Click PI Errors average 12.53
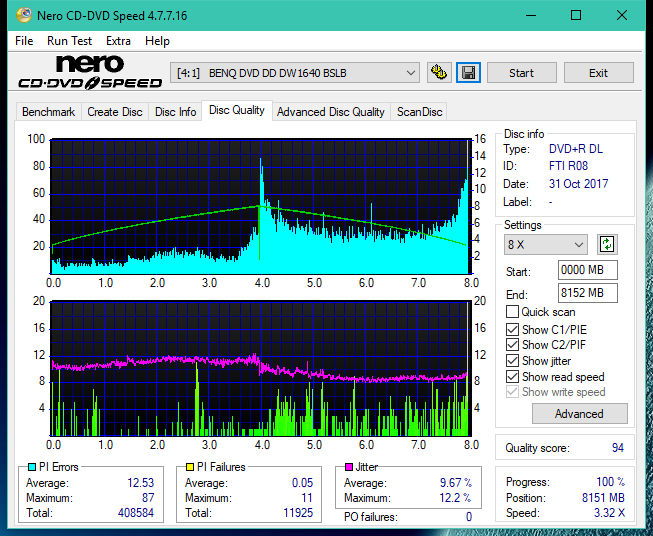The image size is (653, 536). pos(140,483)
